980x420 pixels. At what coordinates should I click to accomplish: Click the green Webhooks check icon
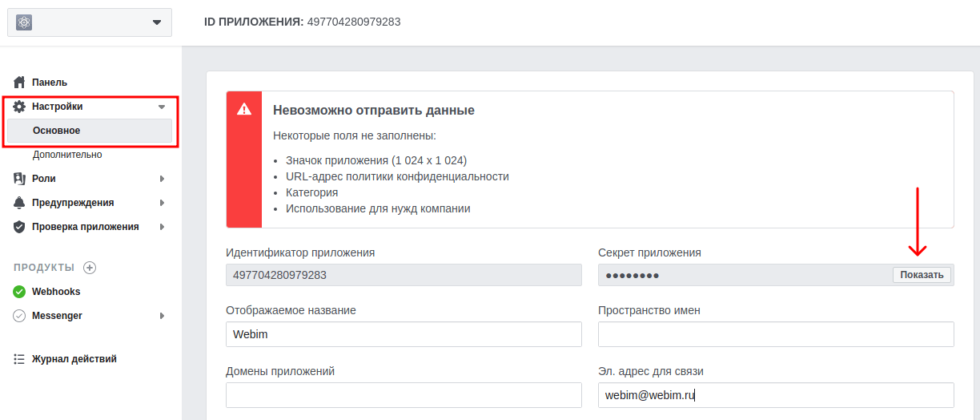tap(19, 292)
